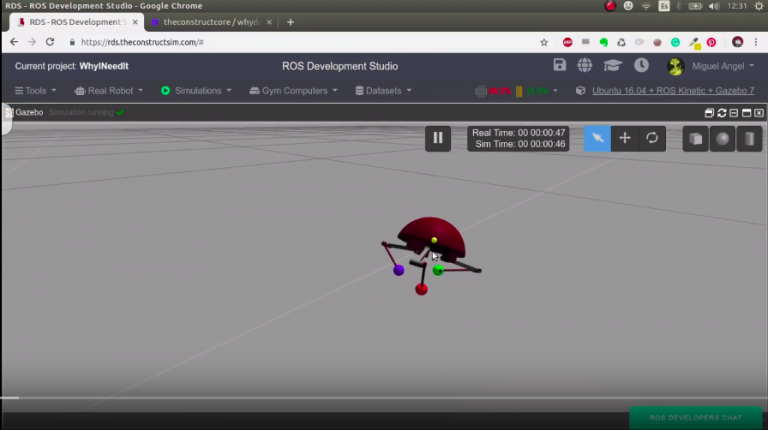The height and width of the screenshot is (430, 768).
Task: Click the address bar URL field
Action: click(304, 42)
